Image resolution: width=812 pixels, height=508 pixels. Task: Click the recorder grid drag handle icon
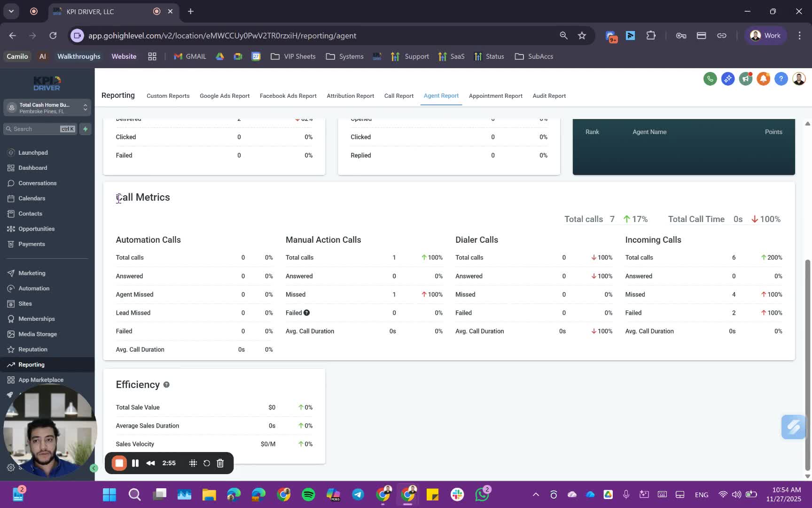[x=193, y=463]
